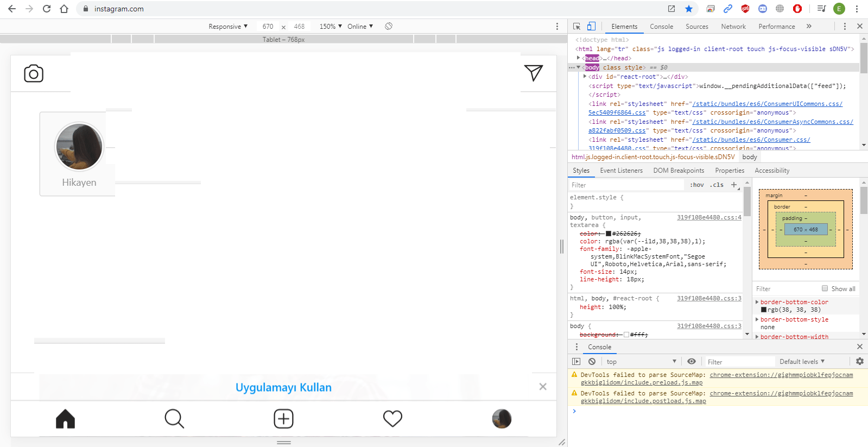Open console settings gear
This screenshot has height=447, width=868.
coord(860,361)
